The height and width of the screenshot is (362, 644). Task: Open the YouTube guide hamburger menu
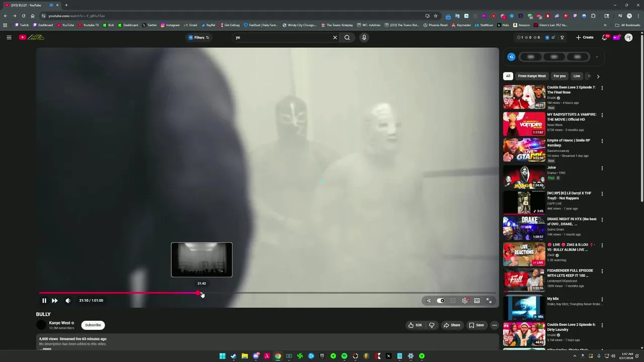(9, 37)
